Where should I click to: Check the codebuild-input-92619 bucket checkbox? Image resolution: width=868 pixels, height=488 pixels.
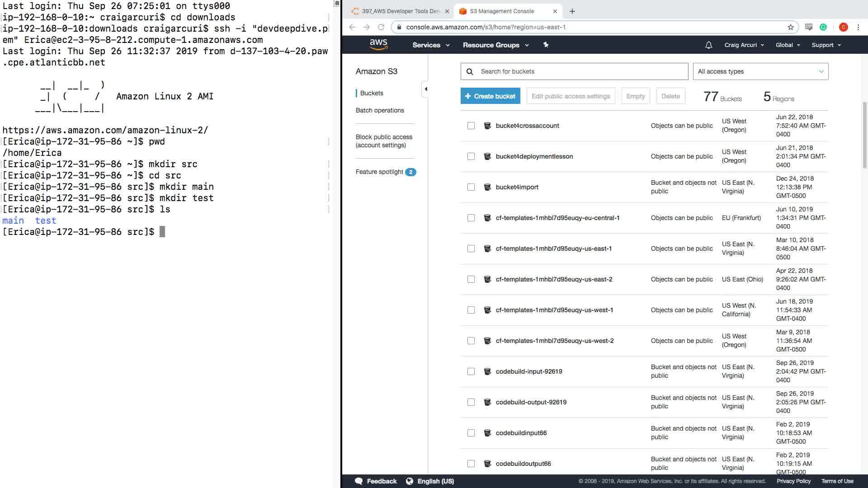point(471,371)
